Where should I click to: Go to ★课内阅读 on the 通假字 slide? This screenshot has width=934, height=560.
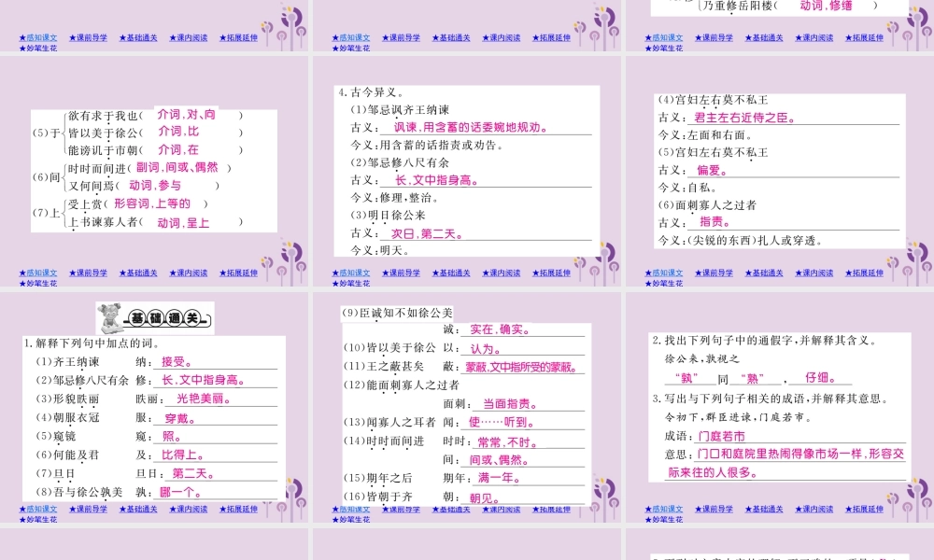[814, 510]
